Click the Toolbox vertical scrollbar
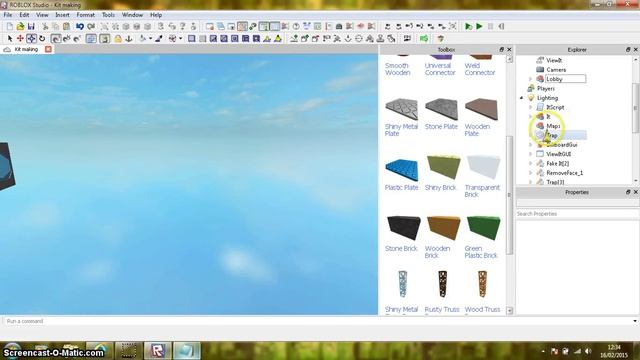Image resolution: width=640 pixels, height=360 pixels. [509, 195]
